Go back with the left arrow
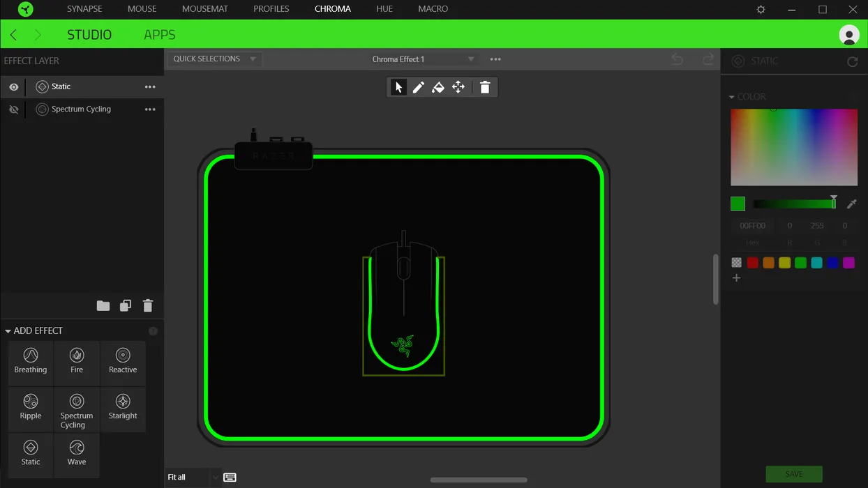Screen dimensions: 868x488 pyautogui.click(x=13, y=35)
